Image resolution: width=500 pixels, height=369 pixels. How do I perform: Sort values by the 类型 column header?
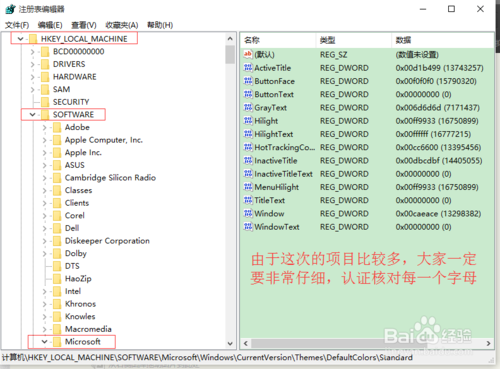(x=353, y=40)
